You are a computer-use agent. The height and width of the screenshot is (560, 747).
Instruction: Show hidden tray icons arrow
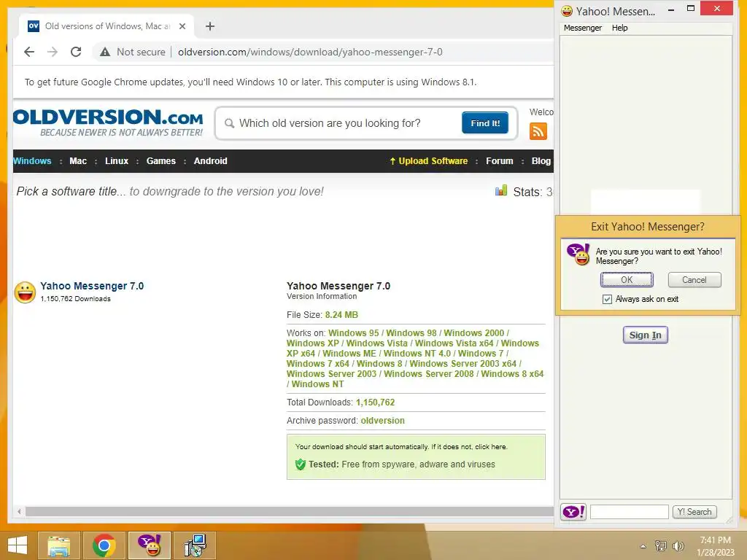643,546
